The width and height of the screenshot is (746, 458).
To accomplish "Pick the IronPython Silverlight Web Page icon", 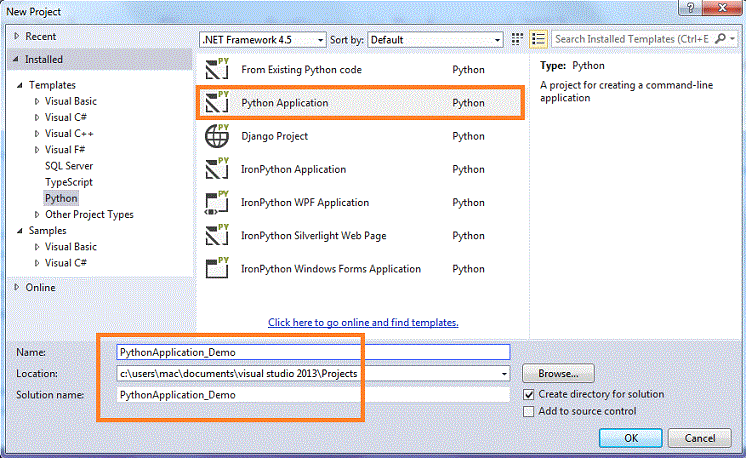I will [217, 235].
